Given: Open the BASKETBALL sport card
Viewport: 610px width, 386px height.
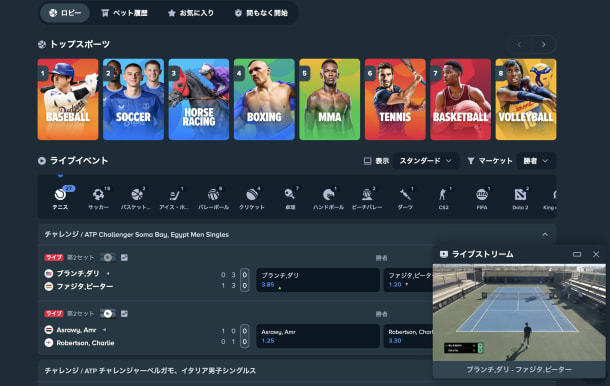Looking at the screenshot, I should (x=461, y=99).
